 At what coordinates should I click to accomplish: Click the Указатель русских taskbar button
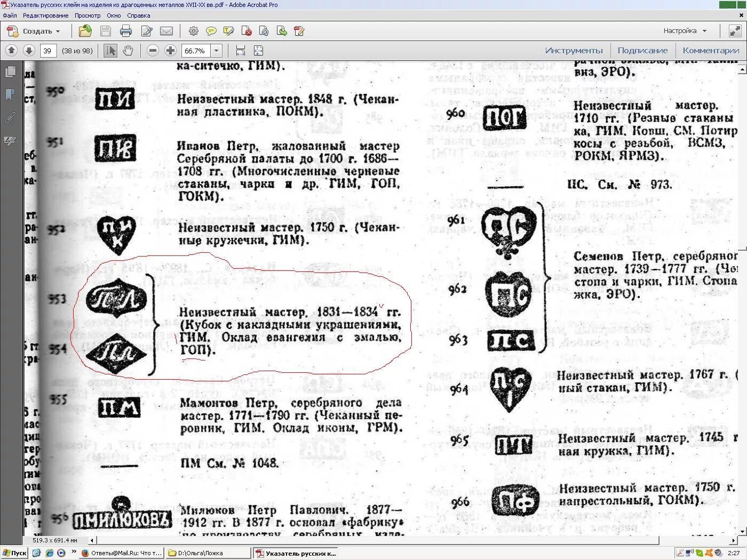(x=295, y=553)
